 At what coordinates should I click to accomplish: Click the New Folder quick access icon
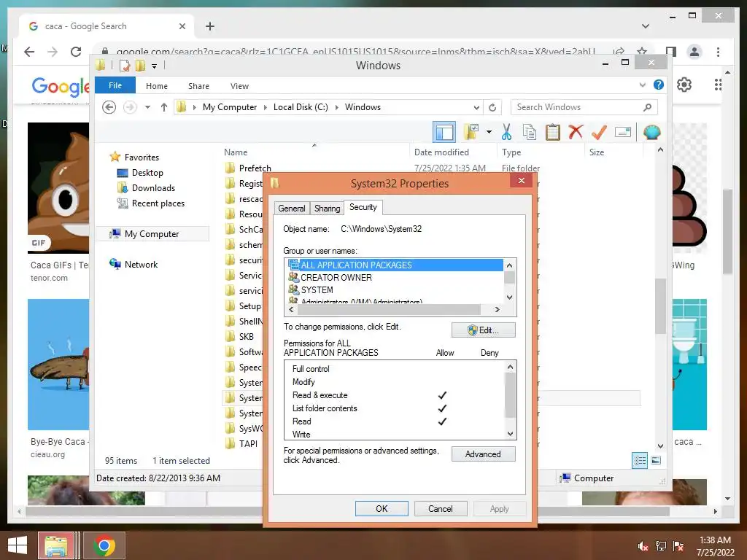[x=140, y=65]
